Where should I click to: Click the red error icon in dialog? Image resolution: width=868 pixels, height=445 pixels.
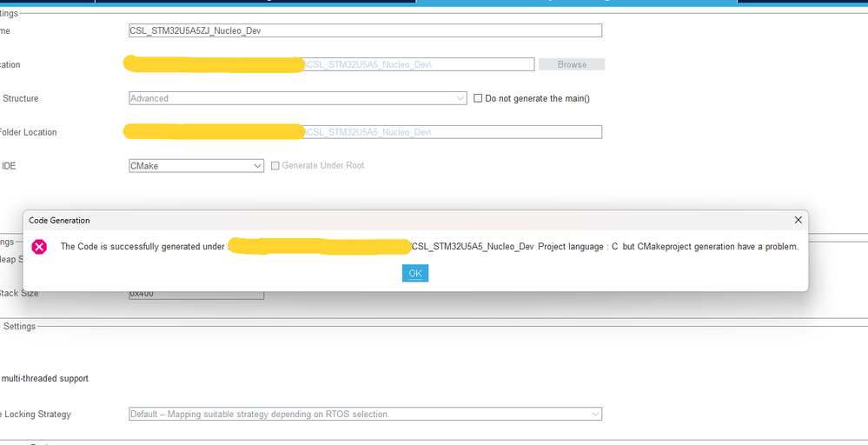39,246
